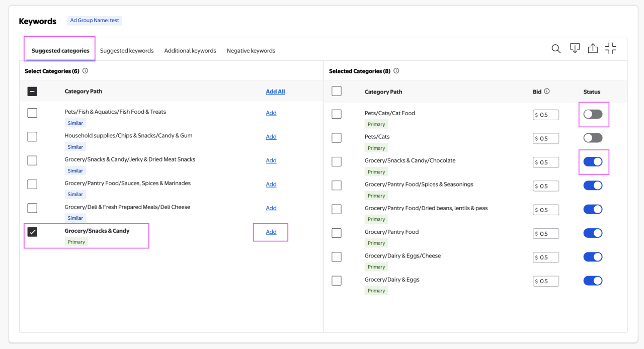Disable Grocery/Dairy & Eggs/Cheese status toggle
The image size is (644, 349).
coord(593,257)
